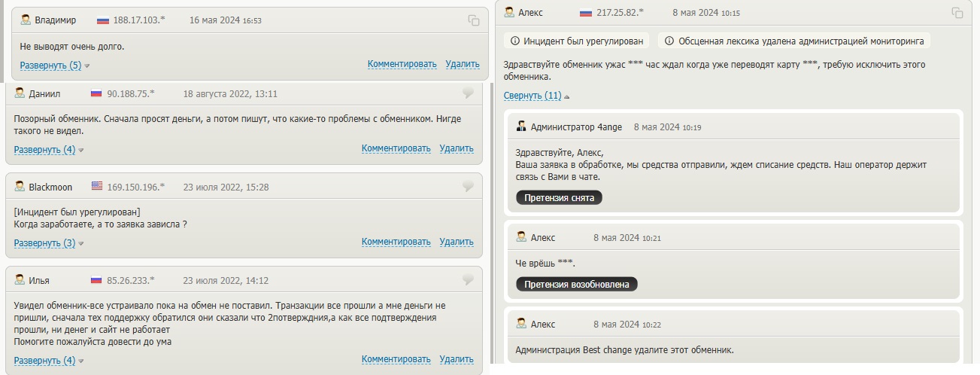The image size is (980, 375).
Task: Click the user avatar icon next to Илья
Action: (20, 280)
